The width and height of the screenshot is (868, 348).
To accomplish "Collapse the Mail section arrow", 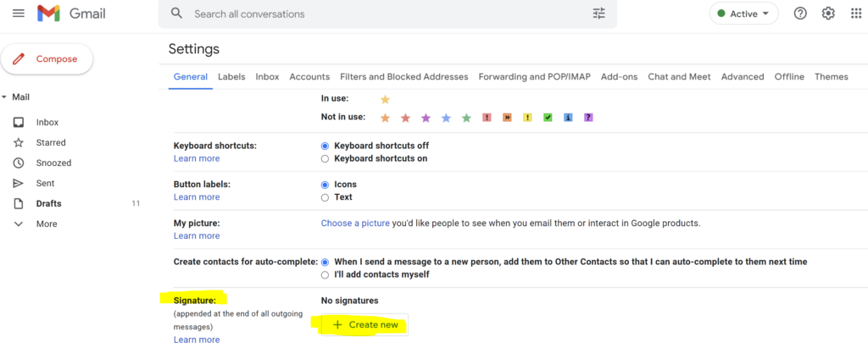I will pos(4,97).
